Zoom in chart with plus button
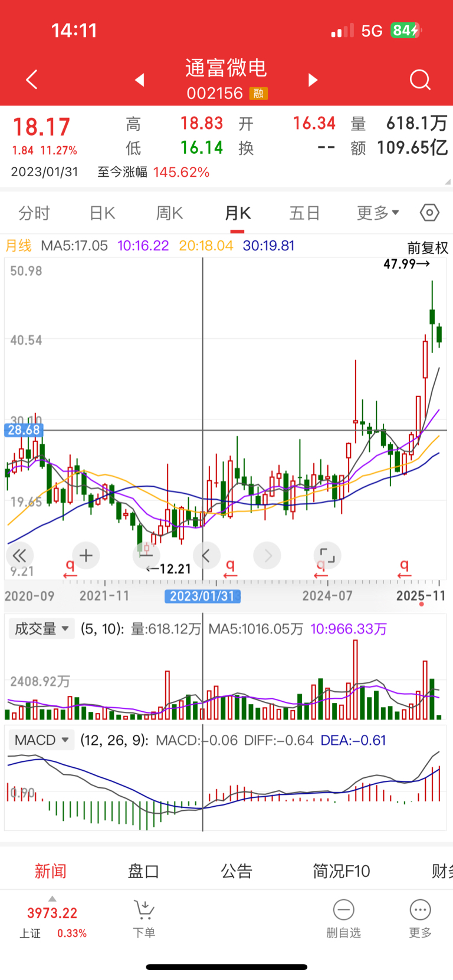This screenshot has height=980, width=453. click(x=86, y=555)
